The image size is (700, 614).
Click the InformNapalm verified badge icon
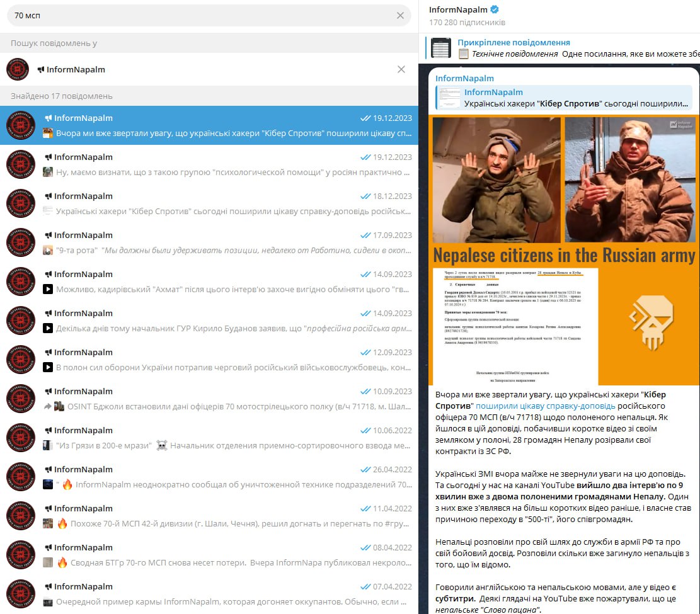click(495, 10)
